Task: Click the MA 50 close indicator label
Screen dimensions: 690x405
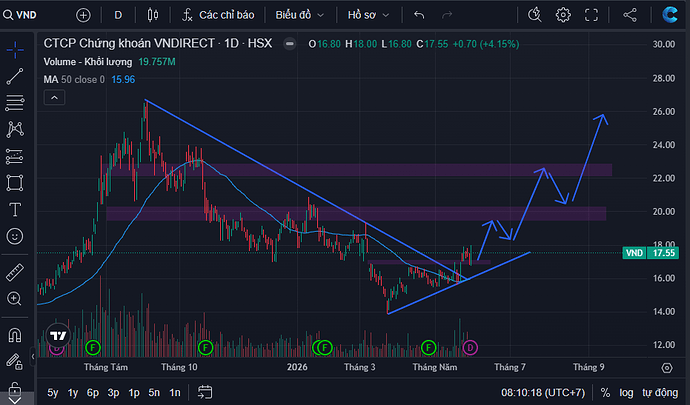Action: tap(74, 80)
